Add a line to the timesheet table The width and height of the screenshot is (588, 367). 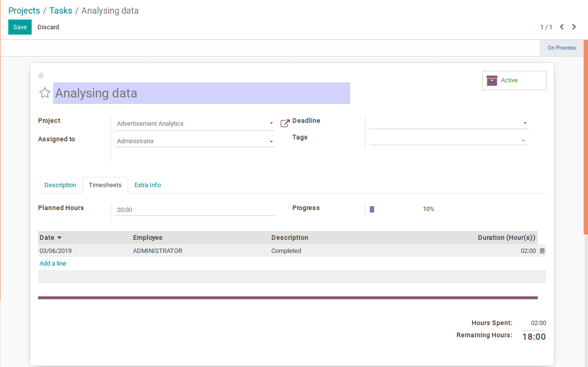coord(53,263)
